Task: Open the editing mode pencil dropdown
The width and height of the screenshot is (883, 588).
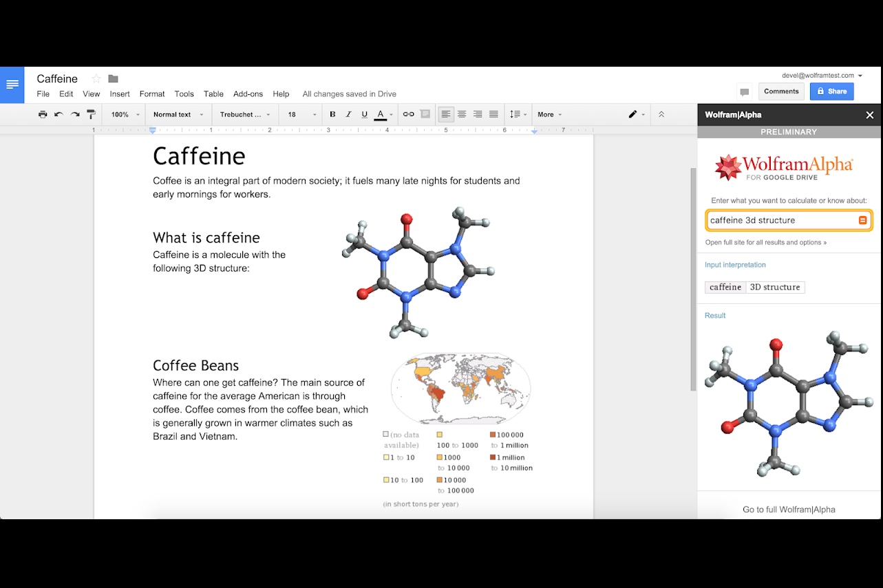Action: [637, 114]
